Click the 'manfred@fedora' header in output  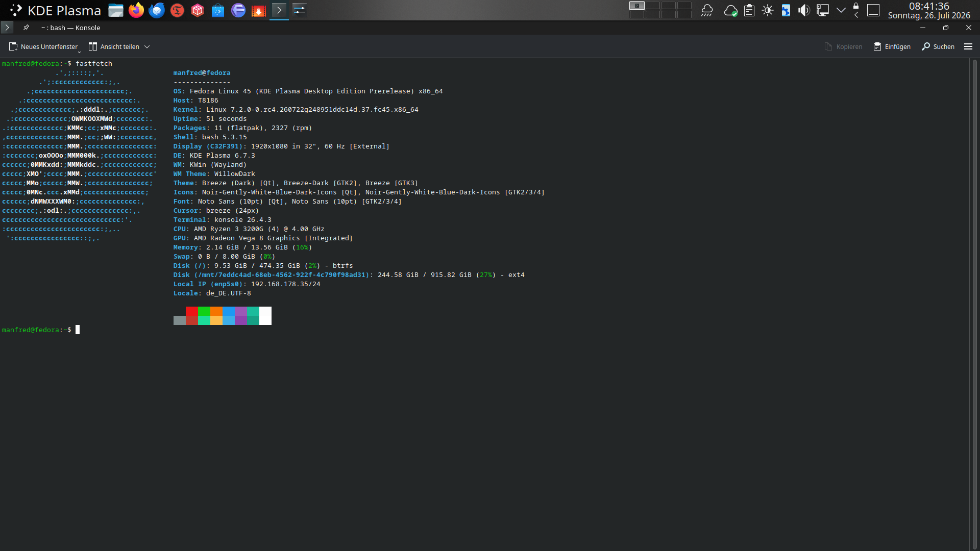(202, 73)
